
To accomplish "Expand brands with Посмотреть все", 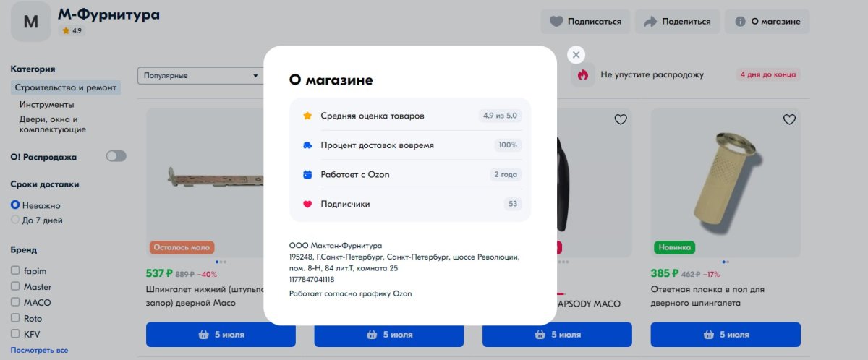I will pyautogui.click(x=39, y=350).
